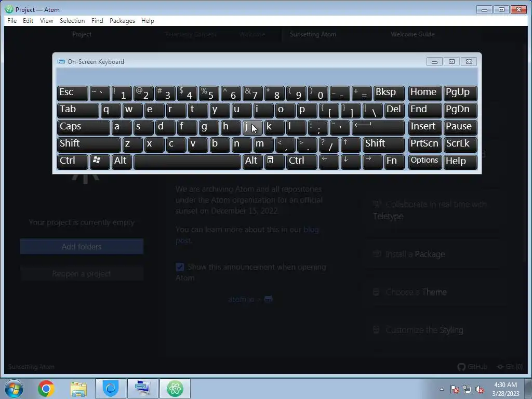The width and height of the screenshot is (532, 399).
Task: Open the Windows Start menu
Action: tap(14, 389)
